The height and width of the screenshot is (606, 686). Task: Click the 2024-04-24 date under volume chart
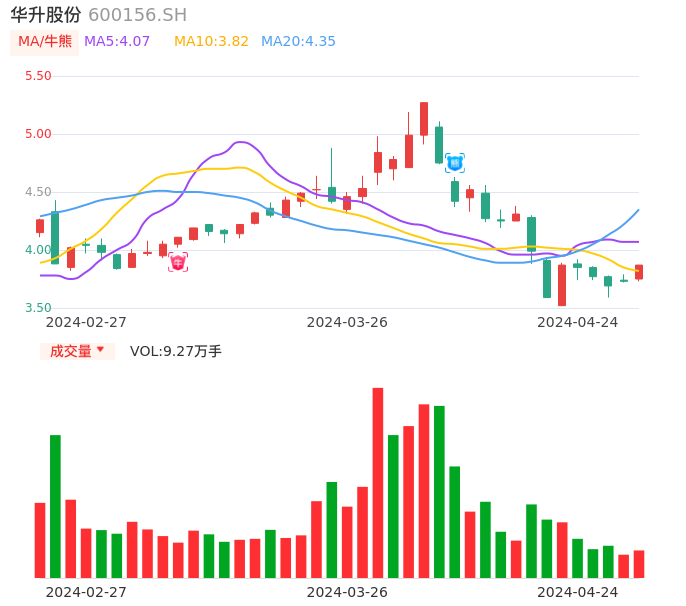pyautogui.click(x=578, y=592)
